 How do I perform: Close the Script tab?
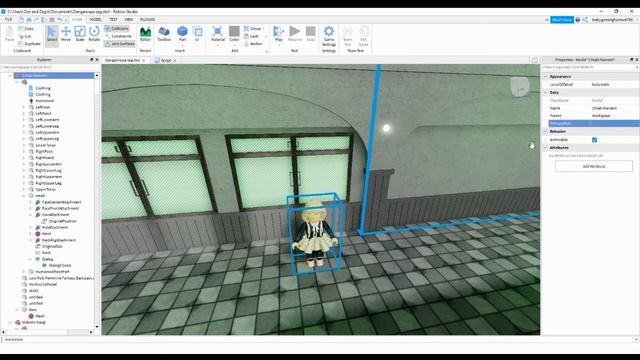pyautogui.click(x=175, y=60)
